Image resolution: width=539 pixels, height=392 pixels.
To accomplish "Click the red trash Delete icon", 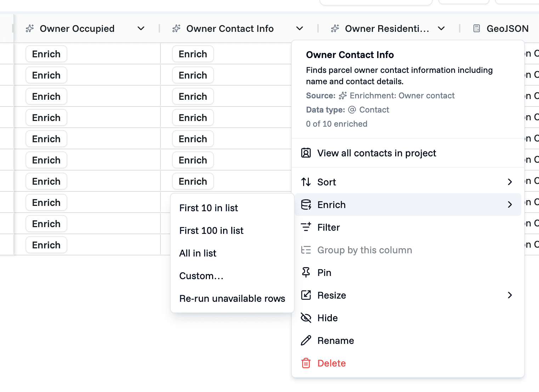I will [x=306, y=363].
